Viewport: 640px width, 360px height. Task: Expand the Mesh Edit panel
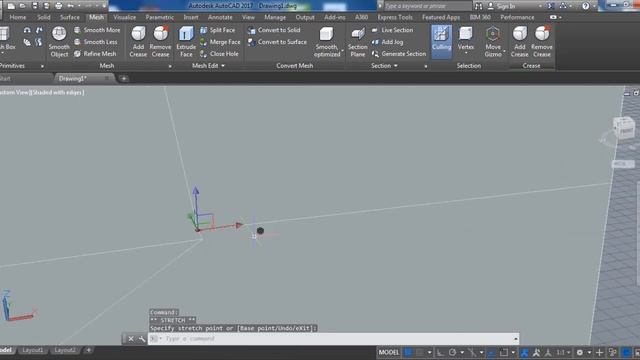pyautogui.click(x=208, y=65)
